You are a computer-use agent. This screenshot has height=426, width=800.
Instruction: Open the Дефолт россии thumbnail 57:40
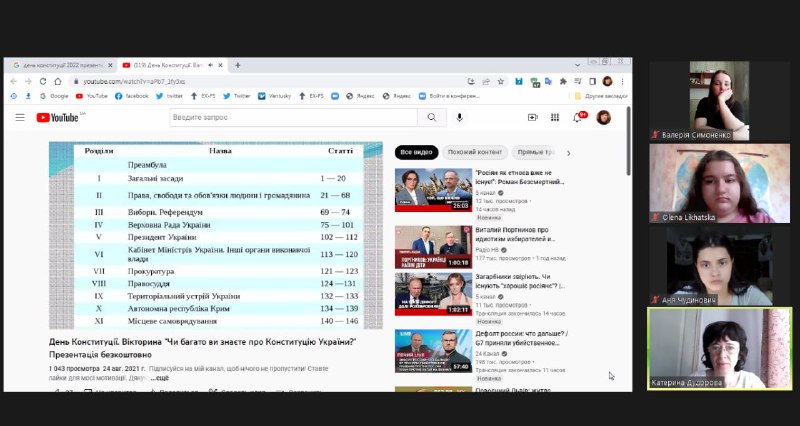(x=433, y=351)
